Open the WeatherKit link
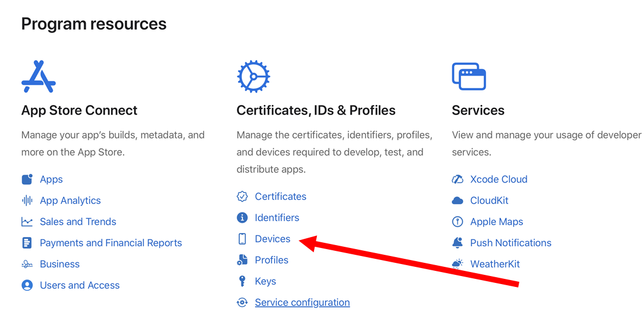This screenshot has height=331, width=644. click(495, 264)
